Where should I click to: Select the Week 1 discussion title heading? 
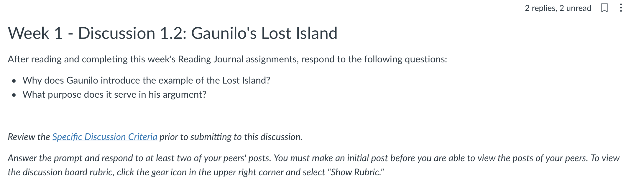tap(172, 33)
